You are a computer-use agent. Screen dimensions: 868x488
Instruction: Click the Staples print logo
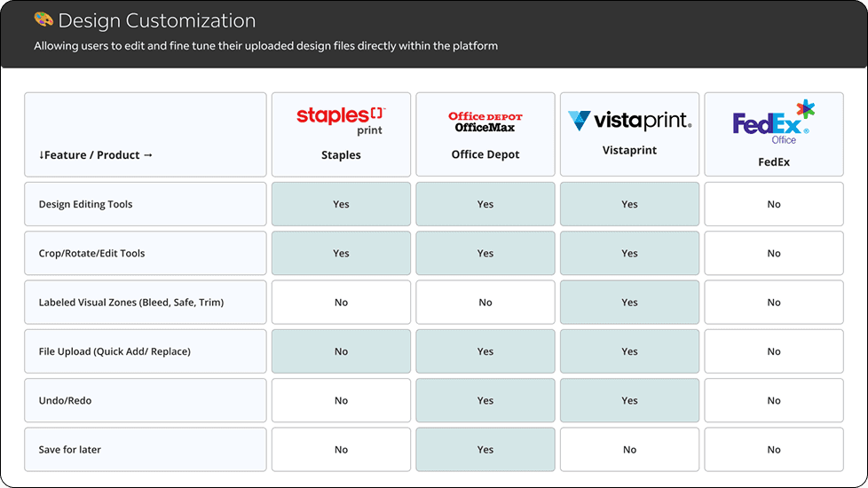coord(341,122)
